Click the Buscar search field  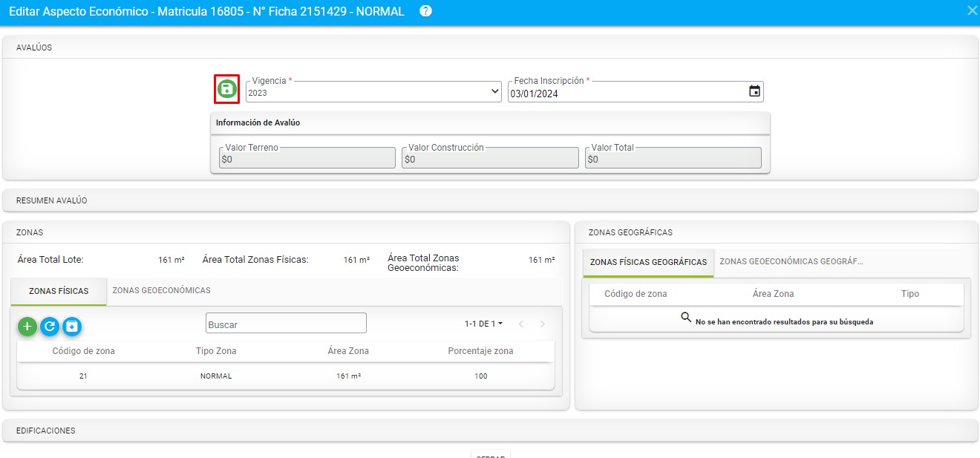[286, 324]
